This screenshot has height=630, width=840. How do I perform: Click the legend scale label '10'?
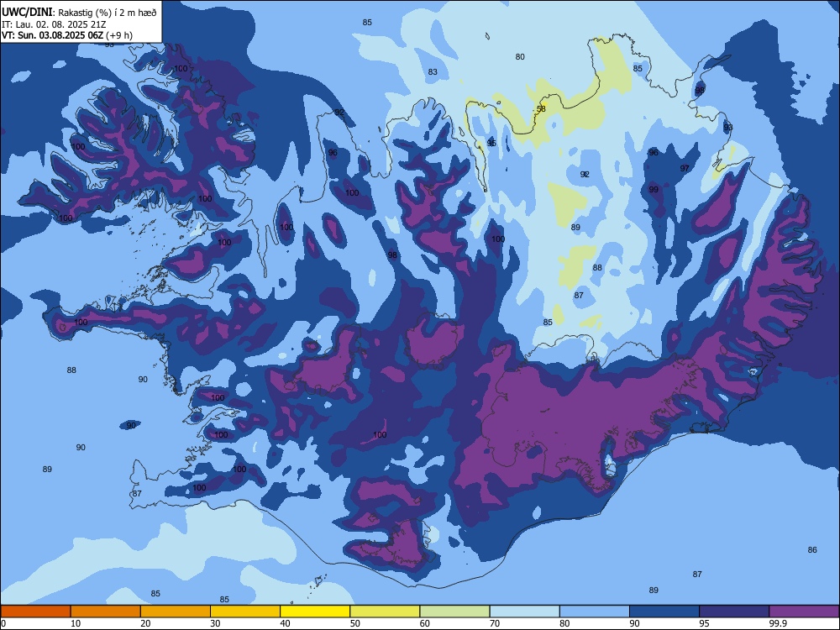point(76,623)
